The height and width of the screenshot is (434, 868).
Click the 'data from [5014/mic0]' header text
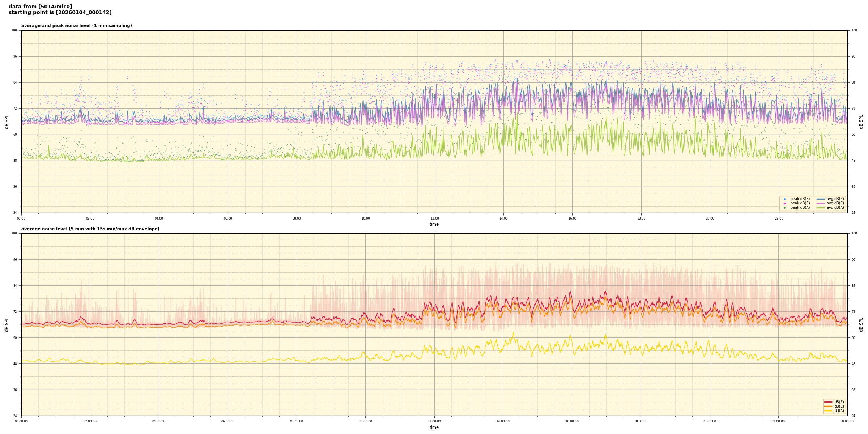[x=40, y=7]
